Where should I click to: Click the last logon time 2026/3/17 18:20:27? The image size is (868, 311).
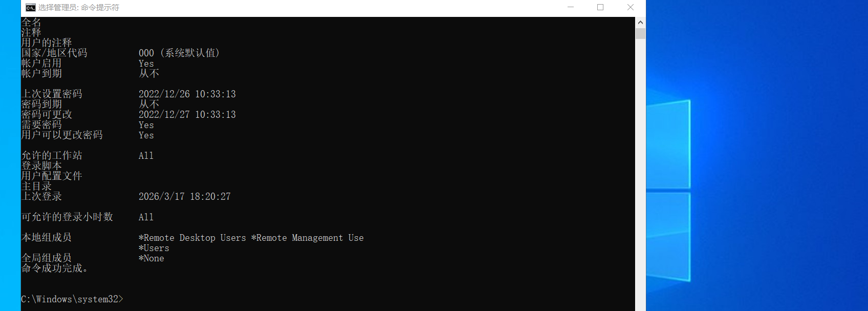(185, 197)
